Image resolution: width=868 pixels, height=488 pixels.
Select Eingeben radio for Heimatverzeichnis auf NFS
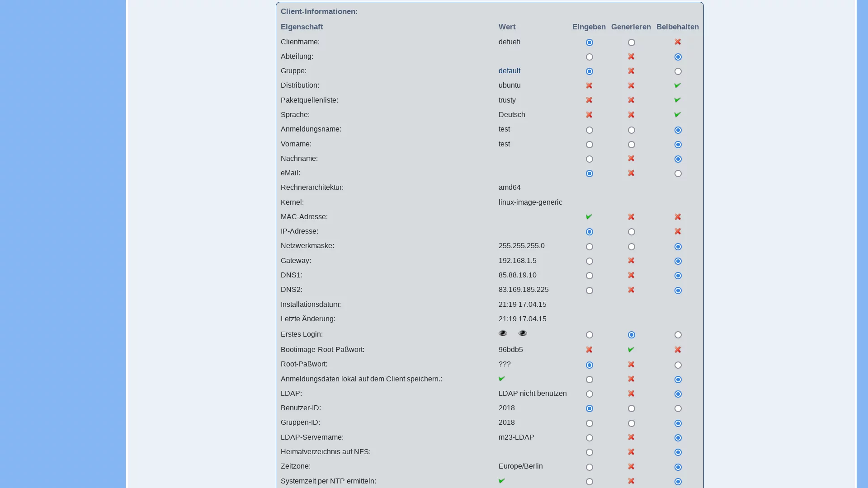(x=589, y=452)
